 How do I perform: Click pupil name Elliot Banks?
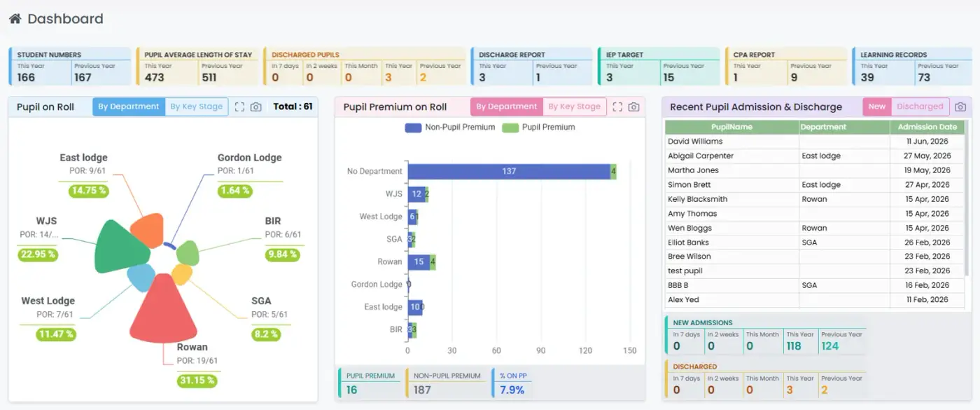pyautogui.click(x=688, y=242)
